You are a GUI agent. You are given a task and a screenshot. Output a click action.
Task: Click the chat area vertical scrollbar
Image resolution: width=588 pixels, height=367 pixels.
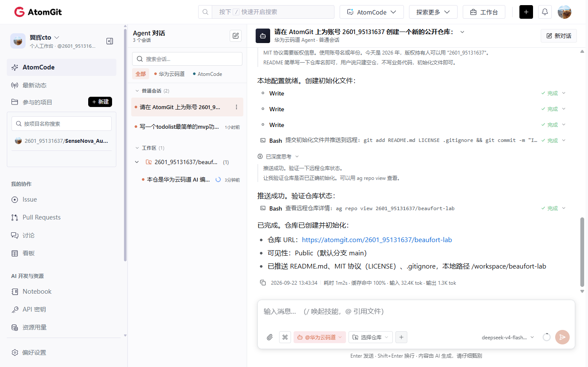click(582, 251)
